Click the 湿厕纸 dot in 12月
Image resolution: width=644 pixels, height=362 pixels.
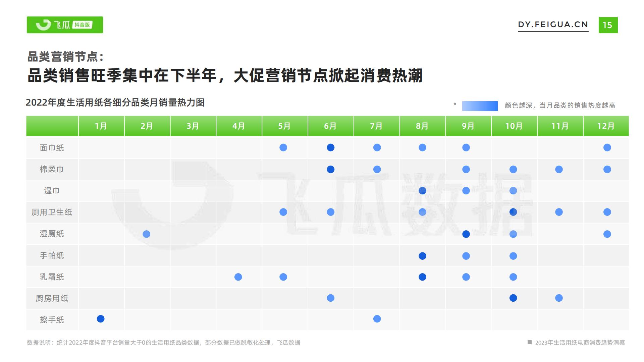[607, 234]
